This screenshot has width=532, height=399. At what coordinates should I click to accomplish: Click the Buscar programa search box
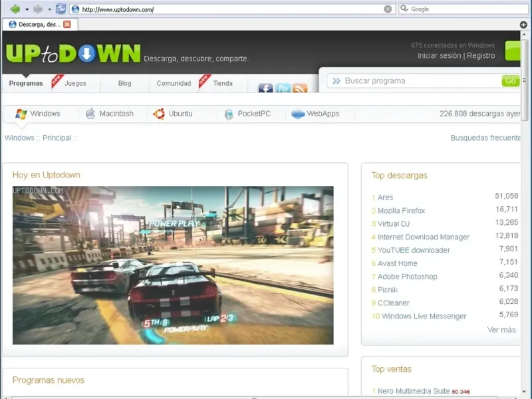pyautogui.click(x=414, y=81)
